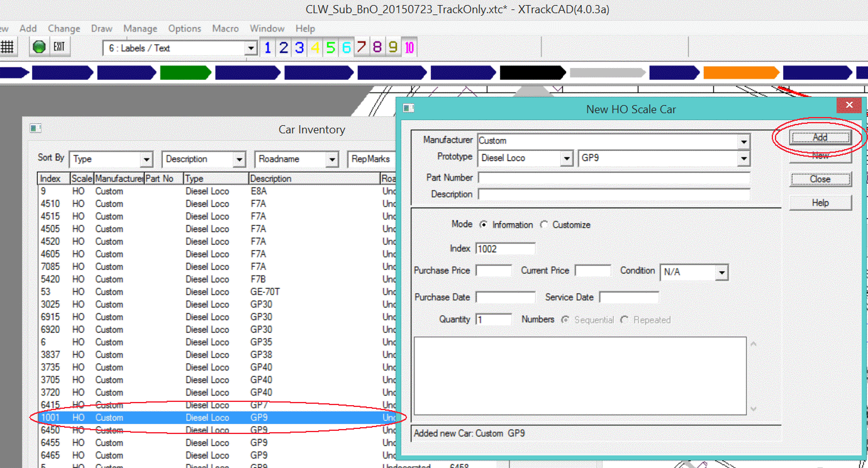Toggle green layer 5 button
The image size is (868, 468).
tap(331, 48)
